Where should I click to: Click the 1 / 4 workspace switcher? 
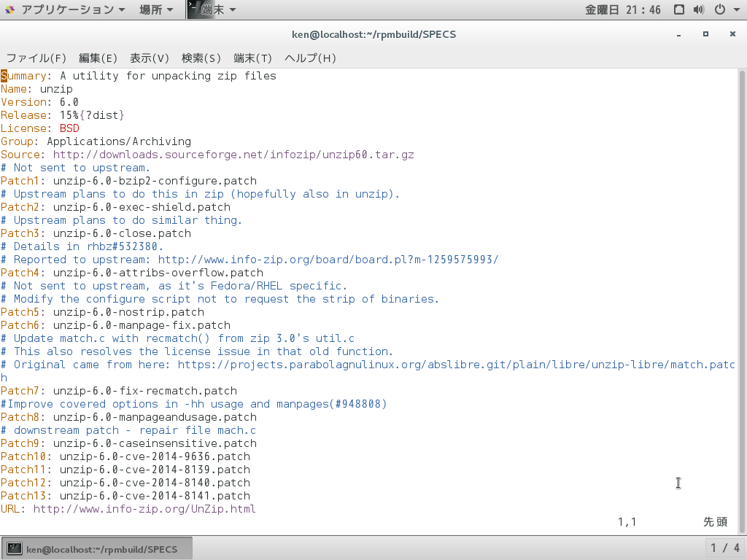coord(725,548)
